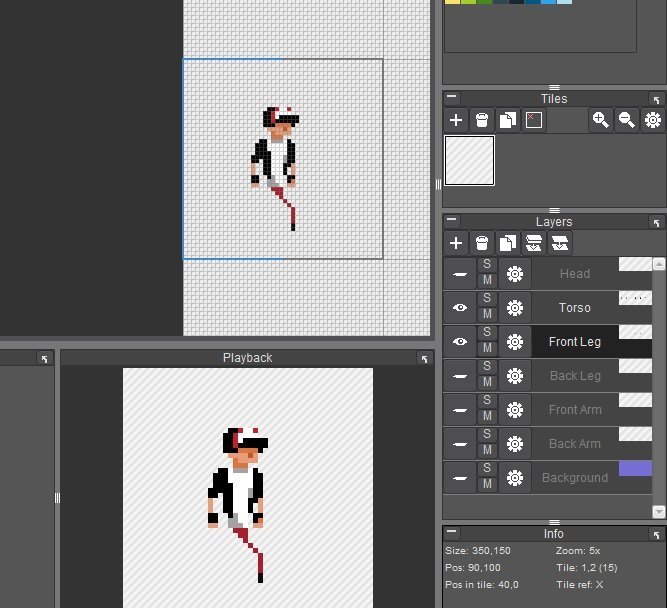Show the Back Leg layer
This screenshot has width=667, height=608.
click(460, 376)
